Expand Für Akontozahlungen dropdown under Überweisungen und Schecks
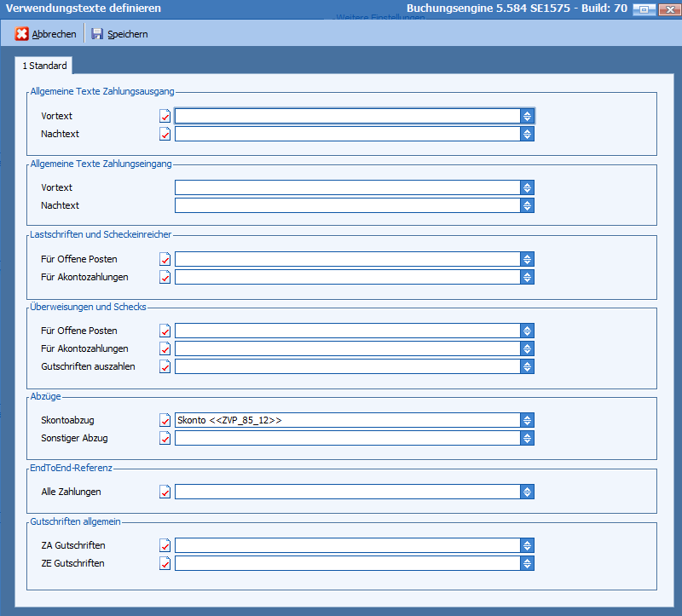 (x=528, y=348)
